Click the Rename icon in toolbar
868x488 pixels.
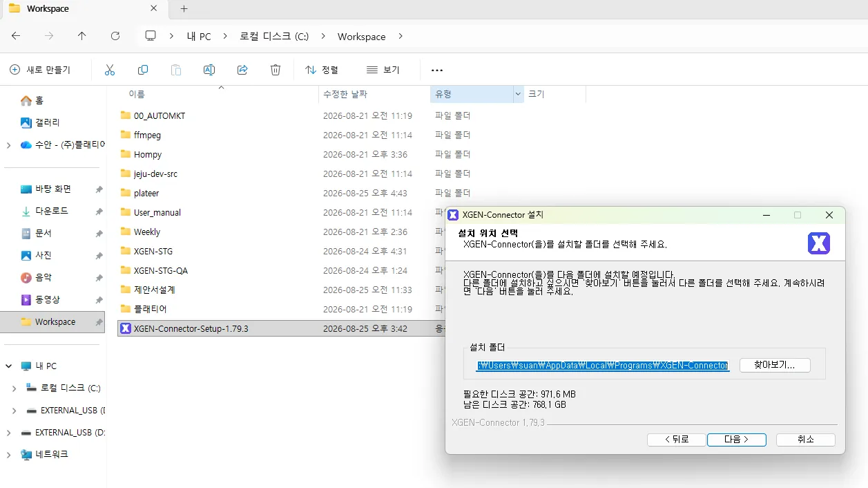[209, 70]
